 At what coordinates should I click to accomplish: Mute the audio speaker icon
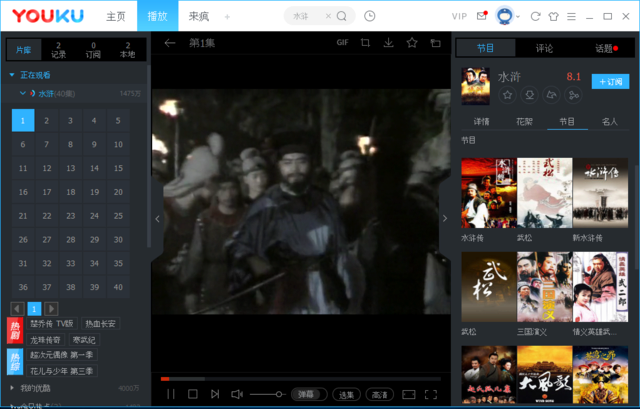[237, 394]
